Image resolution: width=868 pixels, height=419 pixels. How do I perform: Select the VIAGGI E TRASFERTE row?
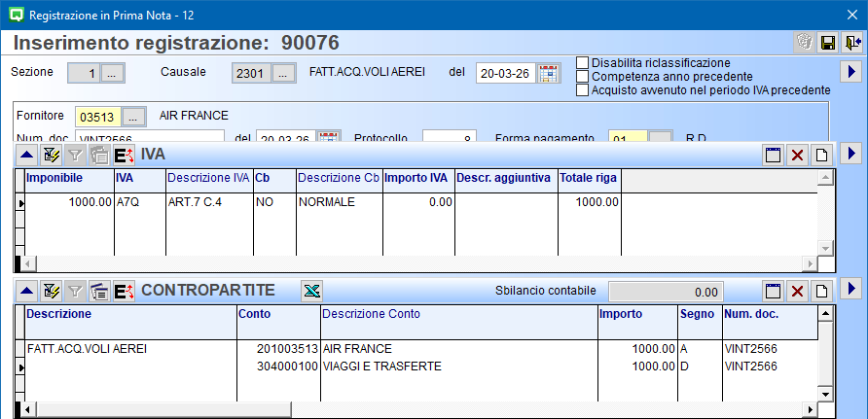[x=381, y=367]
